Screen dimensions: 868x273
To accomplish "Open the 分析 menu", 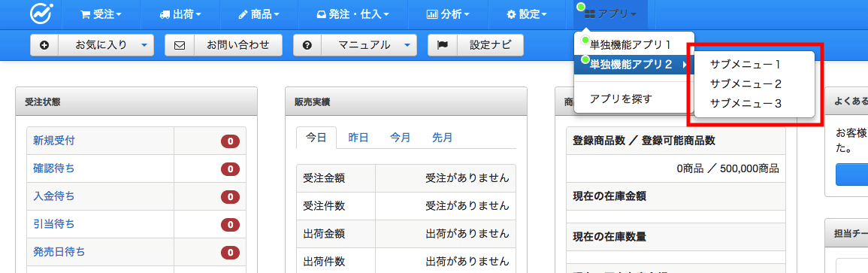I will [x=448, y=14].
